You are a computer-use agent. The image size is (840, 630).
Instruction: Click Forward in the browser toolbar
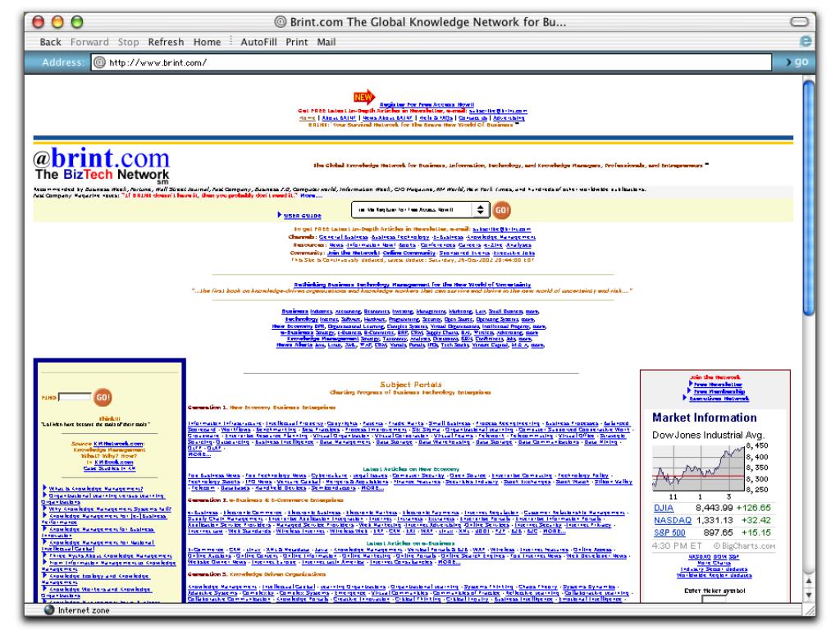coord(89,42)
